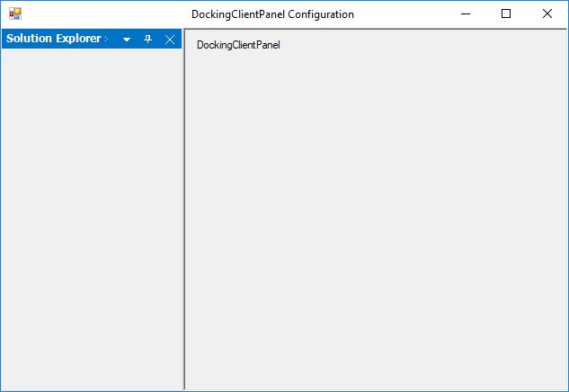The image size is (569, 392).
Task: Select the DockingClientPanel label text
Action: (238, 45)
